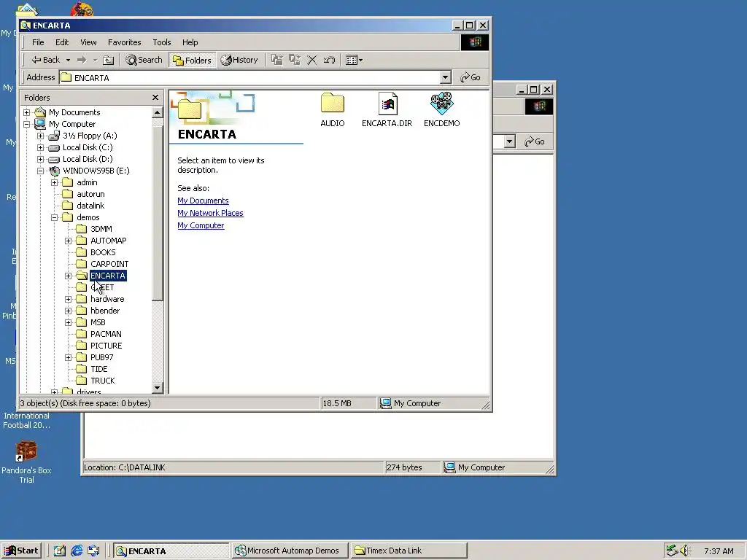The image size is (747, 560).
Task: Click the Go button in ENCARTA window
Action: [471, 77]
